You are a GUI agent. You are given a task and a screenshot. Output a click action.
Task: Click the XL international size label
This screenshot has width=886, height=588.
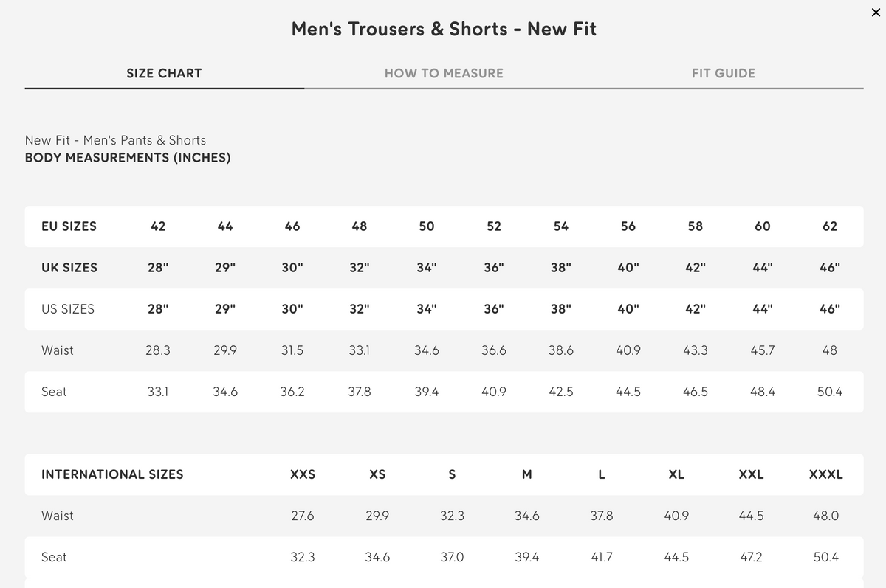pos(676,474)
